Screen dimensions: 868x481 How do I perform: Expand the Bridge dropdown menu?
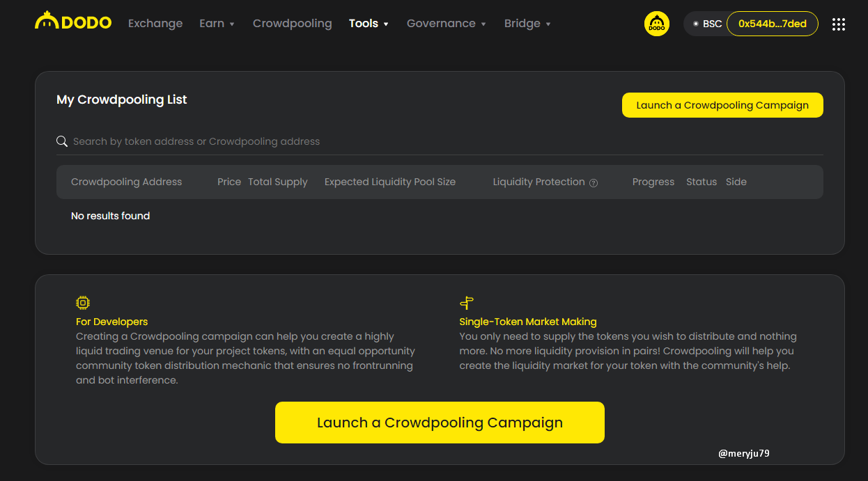[x=527, y=24]
